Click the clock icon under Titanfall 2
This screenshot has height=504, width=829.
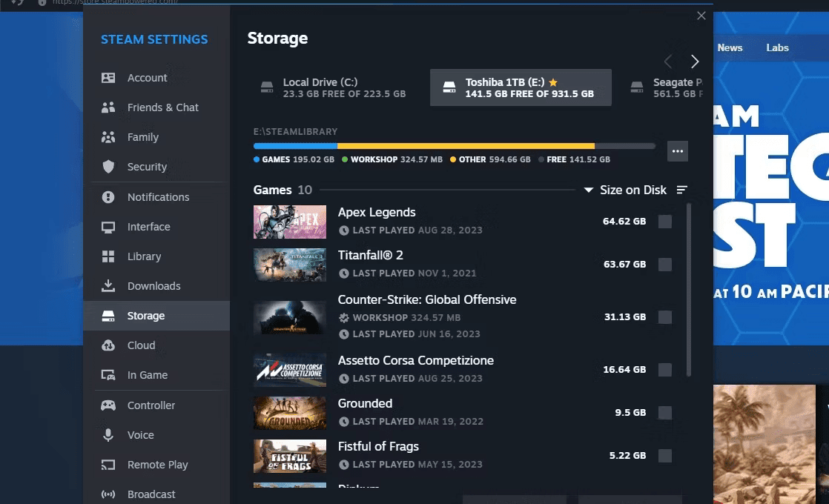click(343, 273)
